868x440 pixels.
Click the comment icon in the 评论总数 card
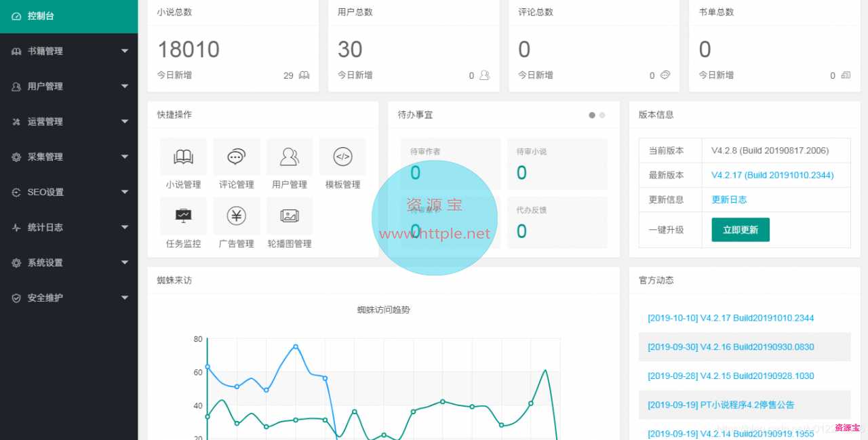665,75
